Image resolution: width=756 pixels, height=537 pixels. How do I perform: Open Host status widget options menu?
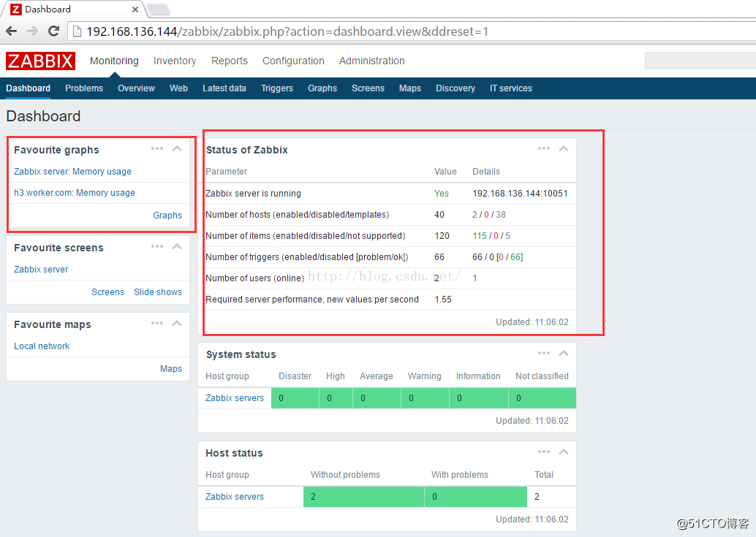544,452
